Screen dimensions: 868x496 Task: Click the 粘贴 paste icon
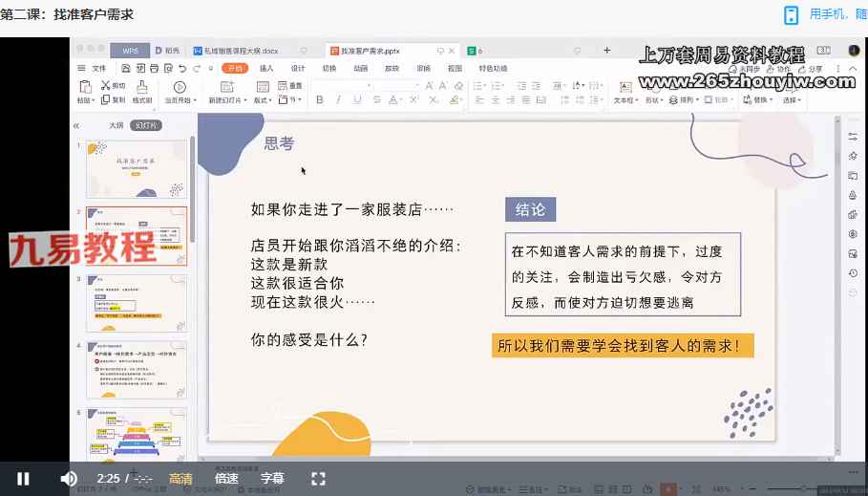click(x=85, y=88)
